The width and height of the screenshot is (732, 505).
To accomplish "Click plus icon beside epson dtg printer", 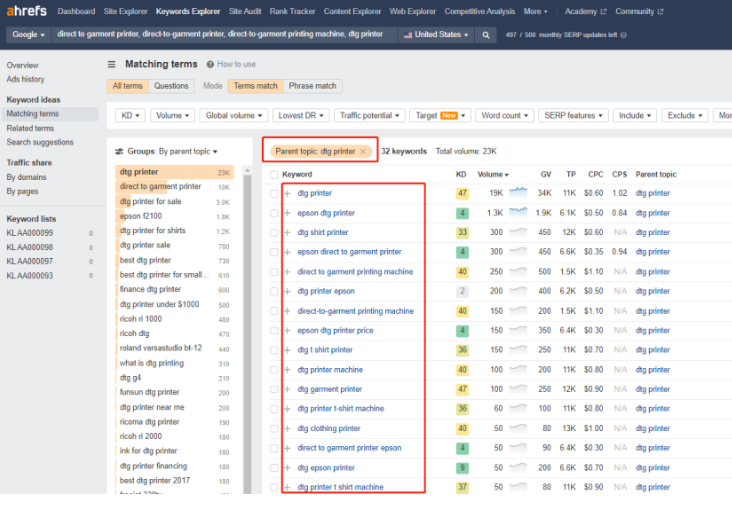I will 288,213.
